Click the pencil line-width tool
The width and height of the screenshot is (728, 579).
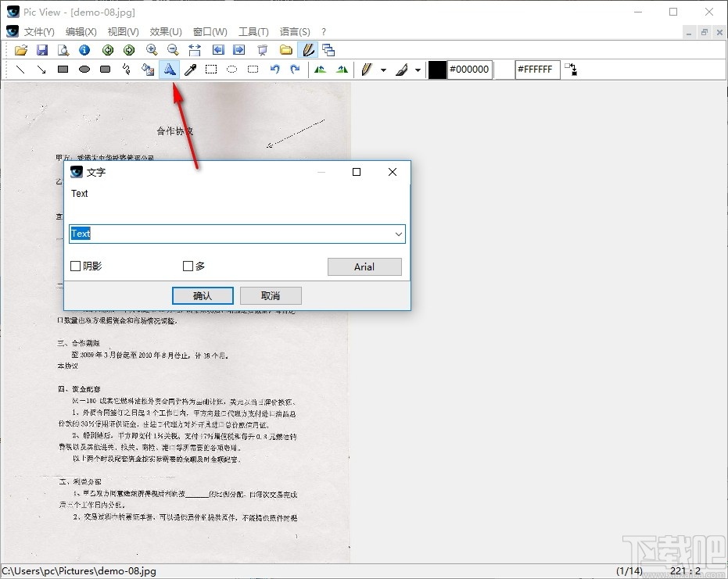[x=366, y=70]
